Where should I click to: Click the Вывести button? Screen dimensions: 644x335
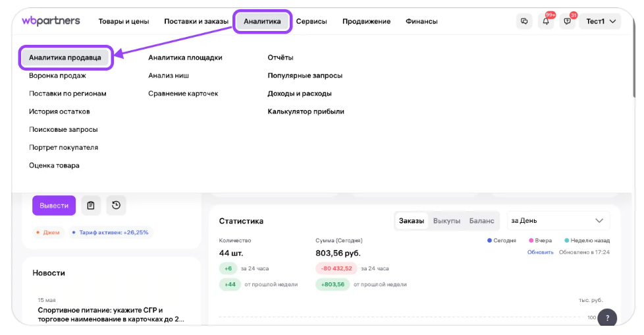(54, 205)
